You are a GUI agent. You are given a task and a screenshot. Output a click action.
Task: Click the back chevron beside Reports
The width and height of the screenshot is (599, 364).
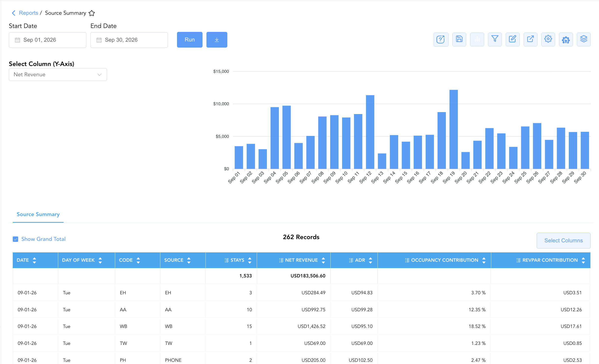14,13
